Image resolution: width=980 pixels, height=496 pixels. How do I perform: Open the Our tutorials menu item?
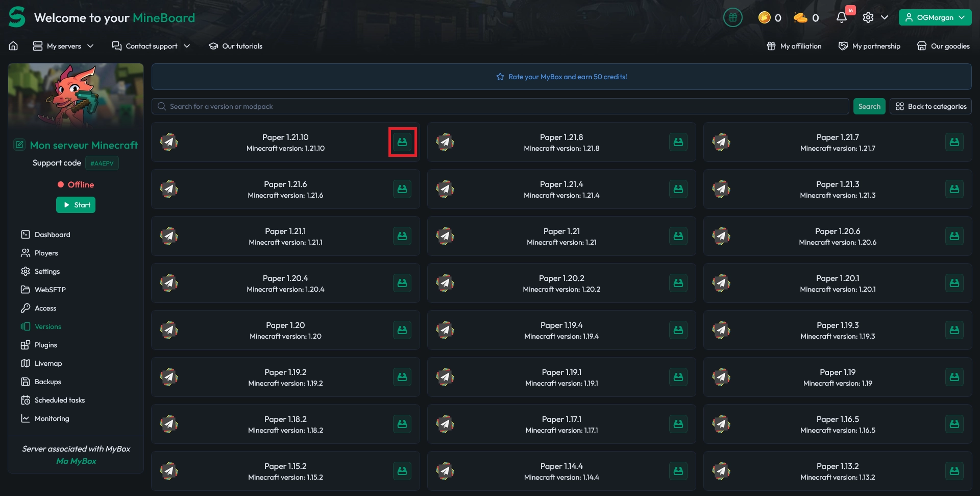235,46
